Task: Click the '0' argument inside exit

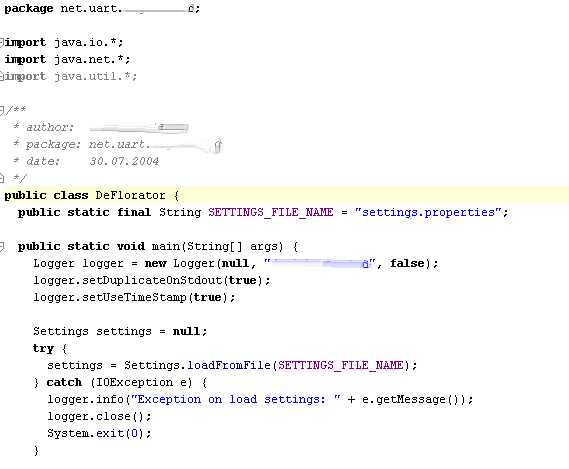Action: coord(134,433)
